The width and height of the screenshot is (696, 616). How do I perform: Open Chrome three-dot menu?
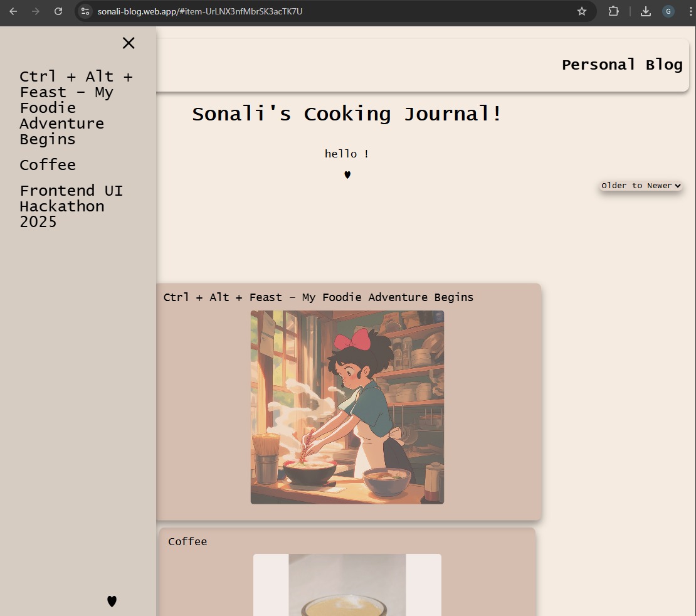690,11
